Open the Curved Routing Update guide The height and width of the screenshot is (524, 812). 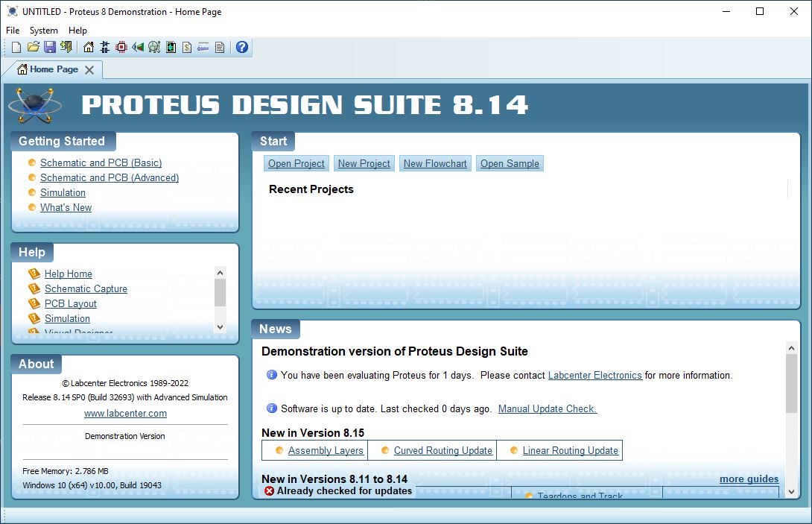click(443, 451)
